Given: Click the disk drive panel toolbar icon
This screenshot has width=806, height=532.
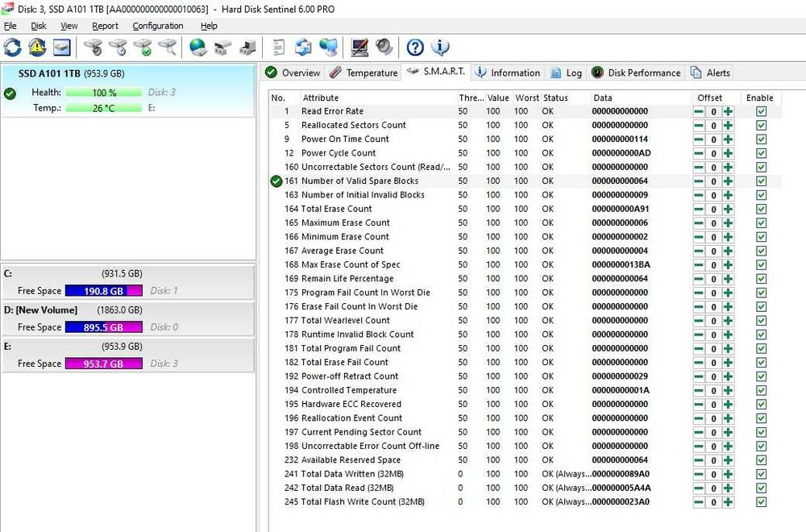Looking at the screenshot, I should pyautogui.click(x=62, y=48).
